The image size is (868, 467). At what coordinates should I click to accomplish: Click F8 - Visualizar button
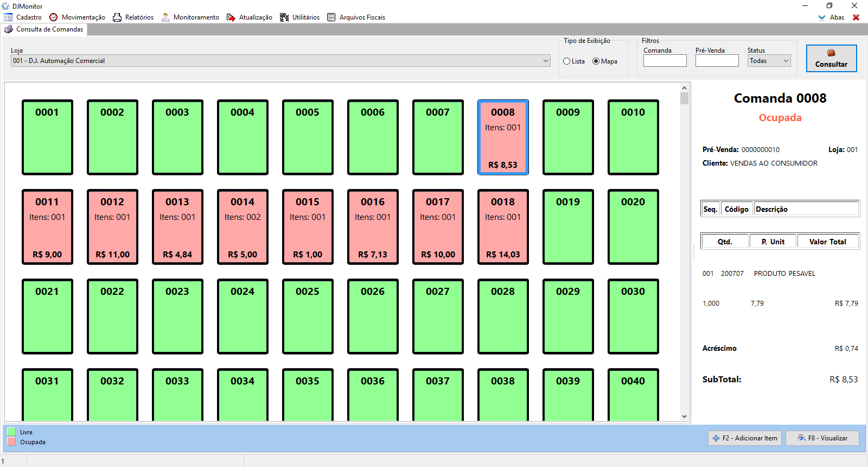tap(822, 438)
